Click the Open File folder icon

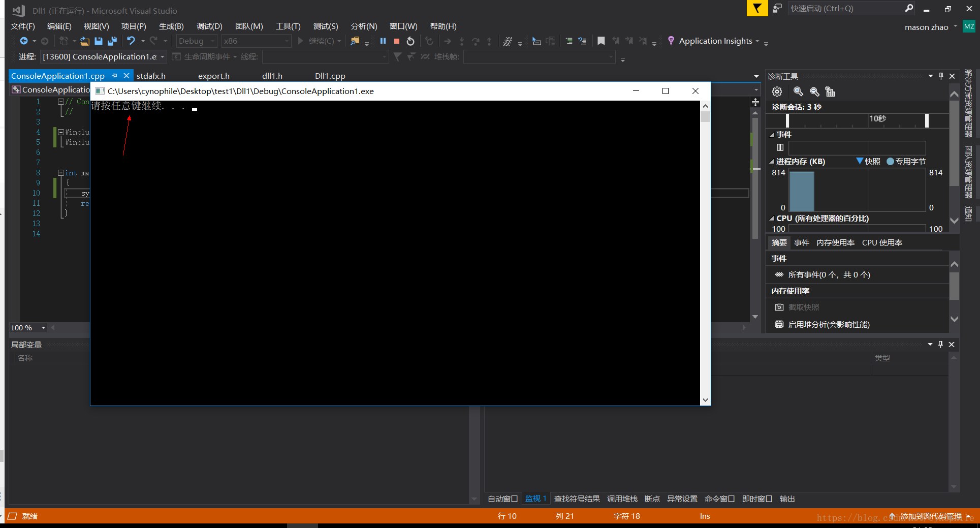click(x=85, y=41)
